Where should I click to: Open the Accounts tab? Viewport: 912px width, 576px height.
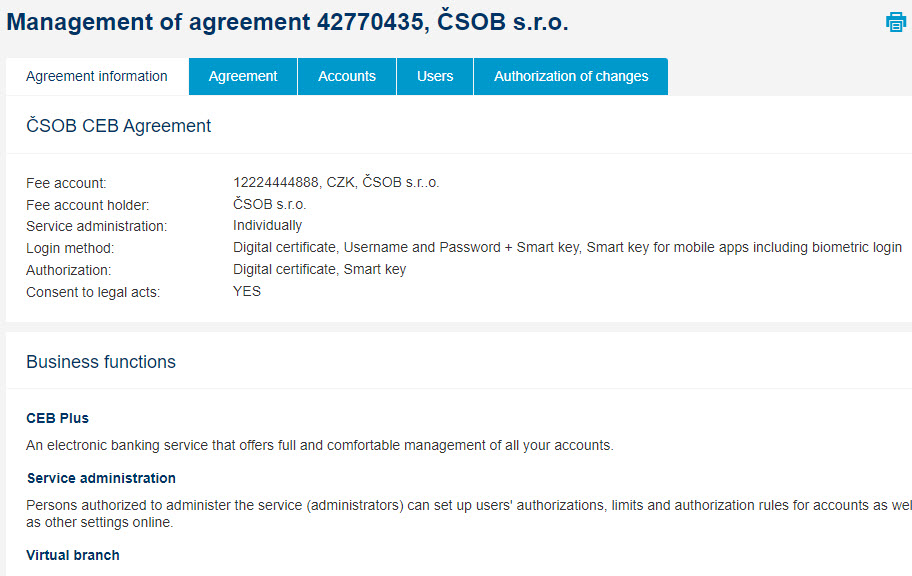coord(347,76)
